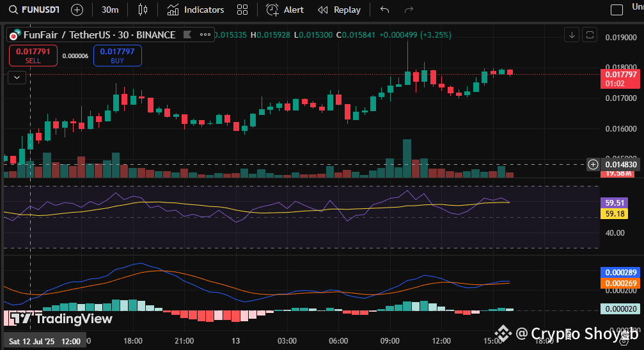Toggle the maximize chart pane icon

[x=590, y=34]
